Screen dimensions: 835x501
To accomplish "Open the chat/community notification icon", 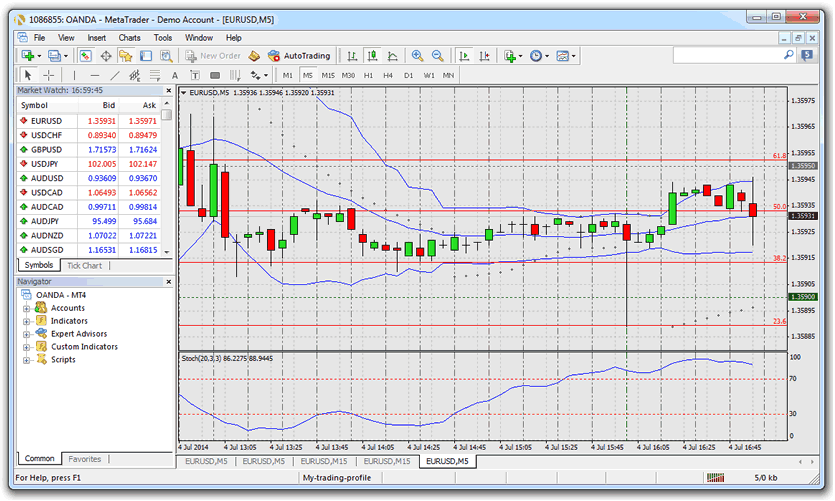I will click(x=807, y=55).
